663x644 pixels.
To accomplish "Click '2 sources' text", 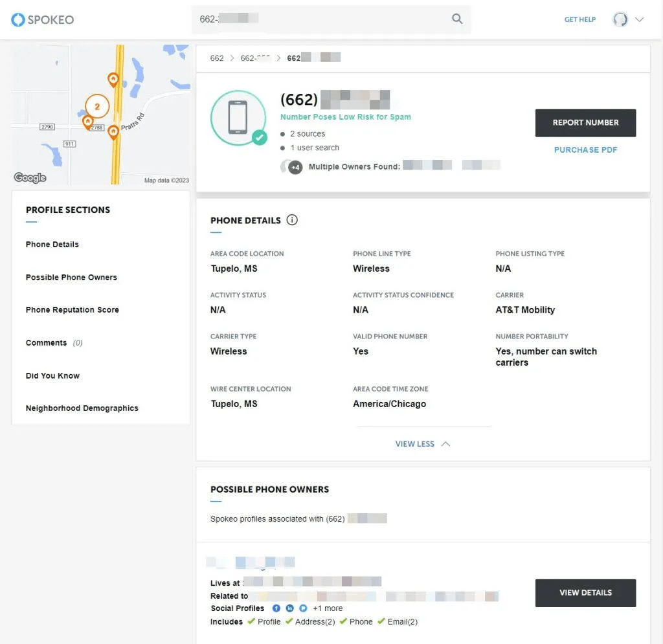I will pyautogui.click(x=308, y=133).
